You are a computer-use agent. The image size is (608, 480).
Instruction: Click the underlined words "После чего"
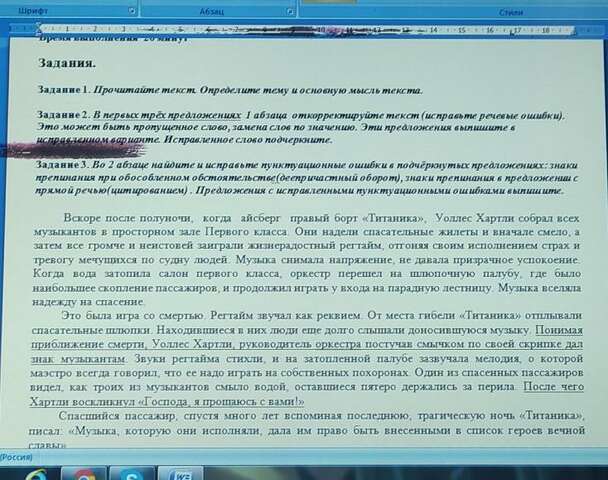tap(554, 387)
